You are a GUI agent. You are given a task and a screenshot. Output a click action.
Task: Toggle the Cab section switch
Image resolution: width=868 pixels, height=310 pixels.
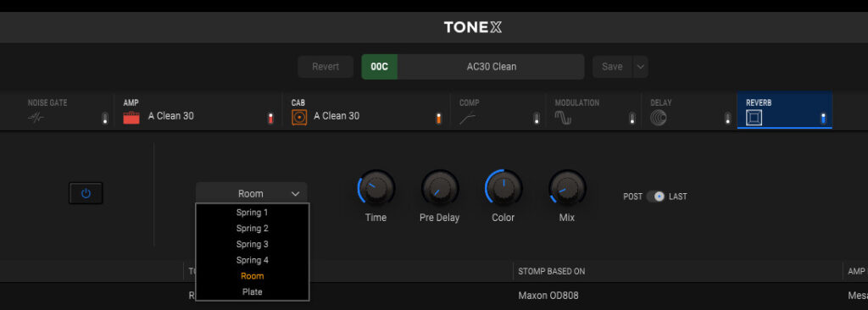point(438,119)
